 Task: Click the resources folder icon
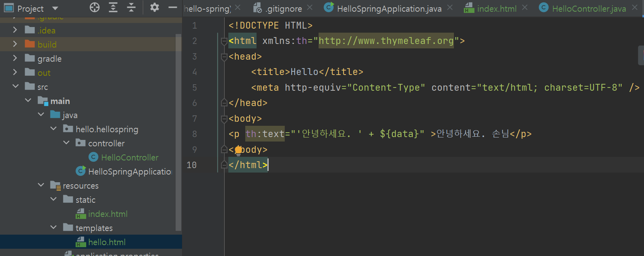55,185
